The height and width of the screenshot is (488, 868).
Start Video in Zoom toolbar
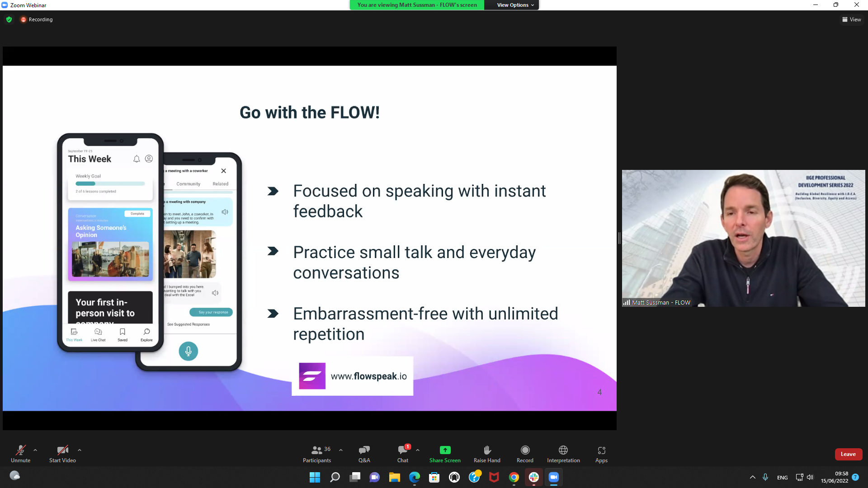62,454
